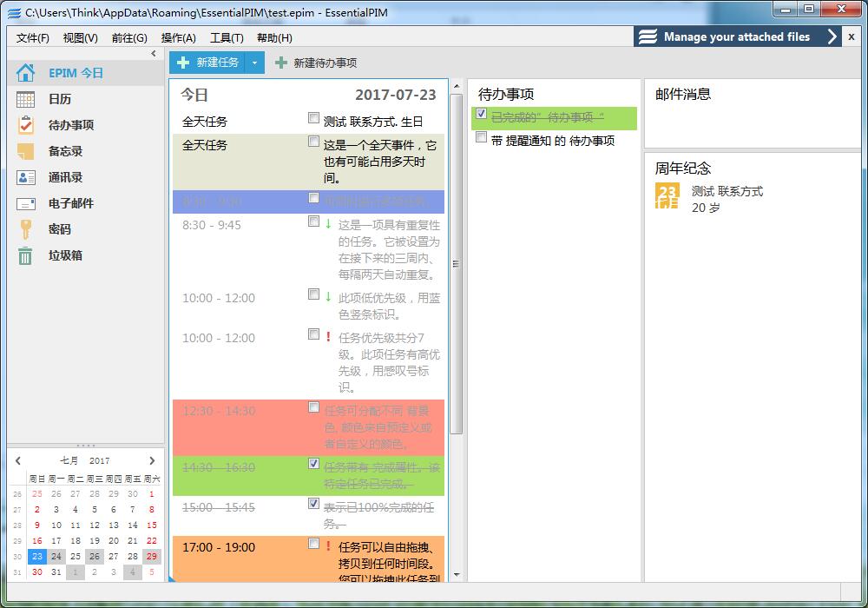
Task: Open the 新建任务 dropdown arrow
Action: (x=254, y=63)
